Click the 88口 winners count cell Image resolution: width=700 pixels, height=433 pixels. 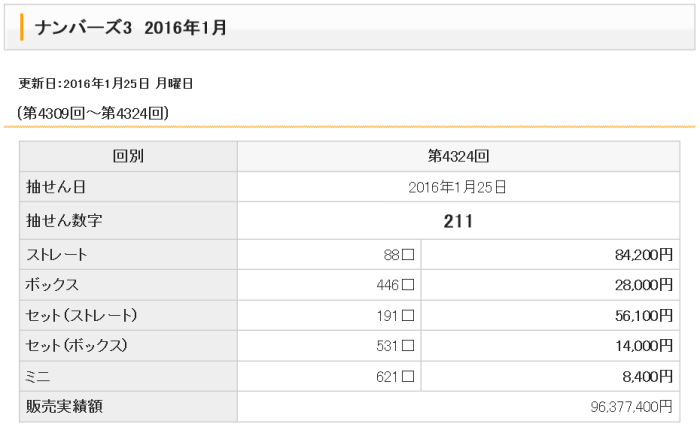pos(398,255)
